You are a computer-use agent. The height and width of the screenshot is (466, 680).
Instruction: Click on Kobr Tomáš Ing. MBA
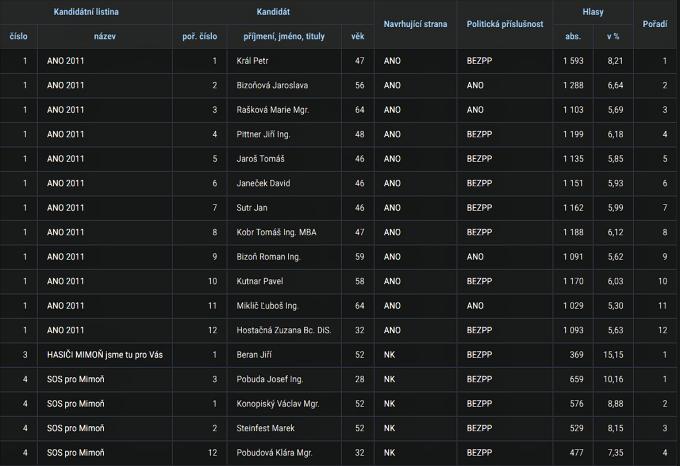click(x=276, y=232)
